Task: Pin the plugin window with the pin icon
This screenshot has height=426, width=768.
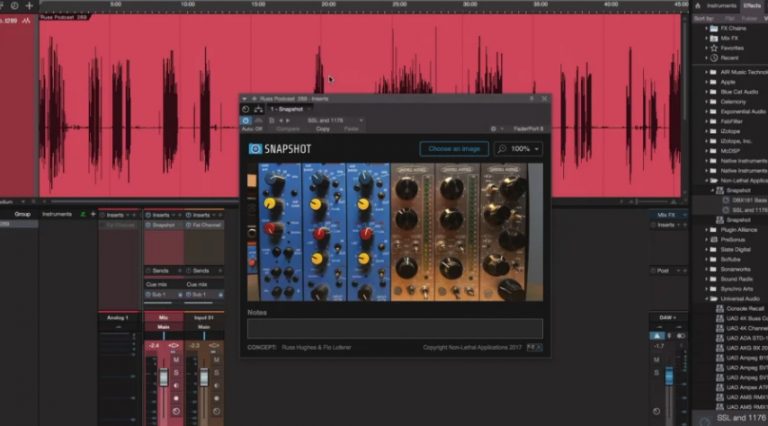Action: pos(532,98)
